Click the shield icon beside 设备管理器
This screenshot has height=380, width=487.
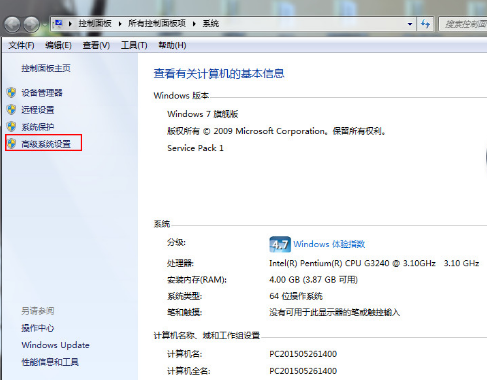12,92
